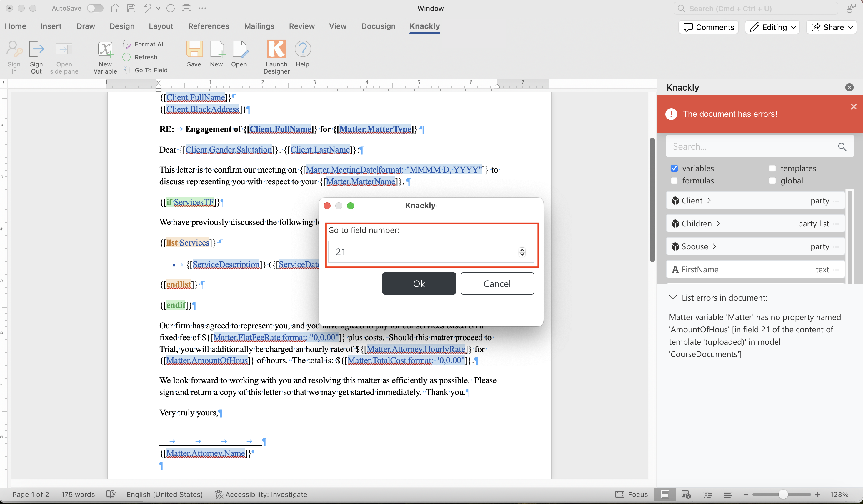Click the New Variable icon
This screenshot has width=863, height=504.
[x=105, y=50]
